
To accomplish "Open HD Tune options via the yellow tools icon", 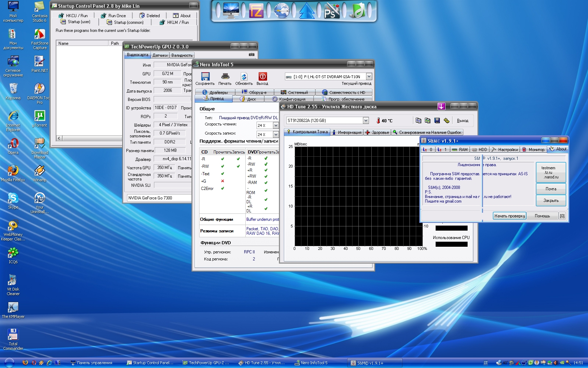I will point(446,121).
